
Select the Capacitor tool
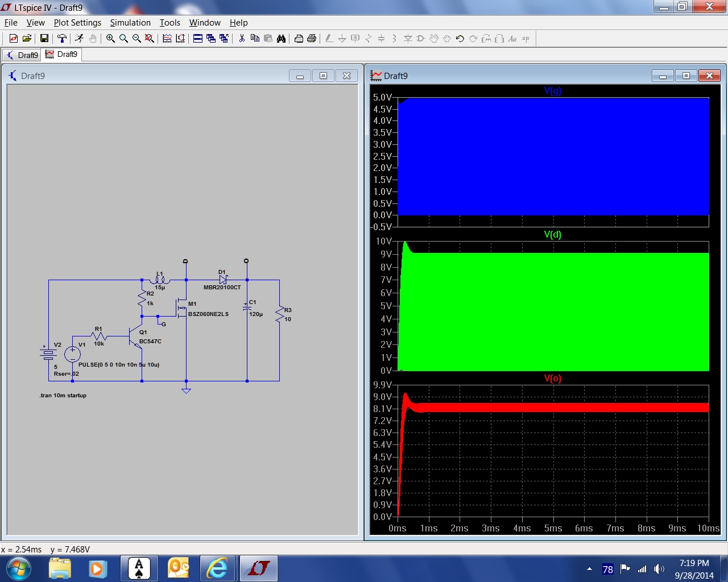coord(382,39)
